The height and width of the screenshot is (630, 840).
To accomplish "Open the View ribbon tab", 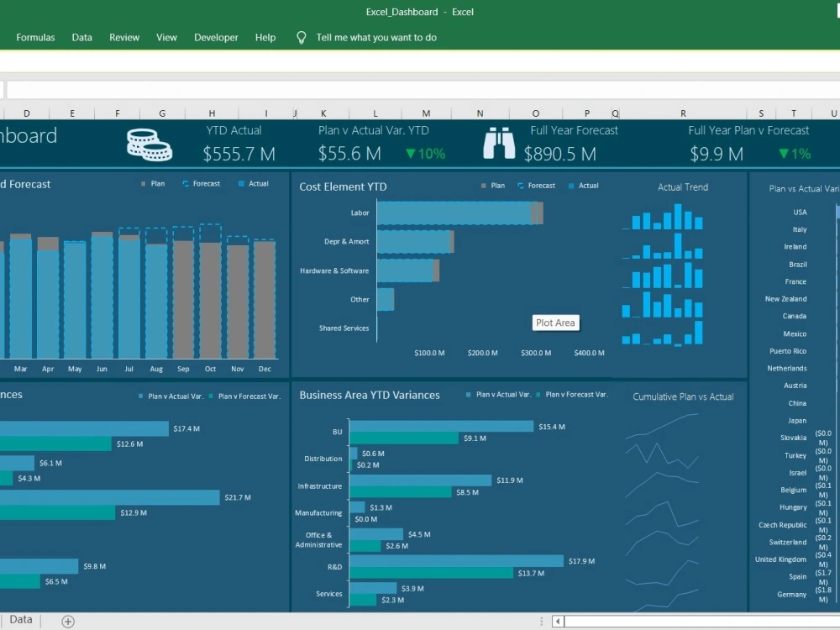I will [x=166, y=37].
